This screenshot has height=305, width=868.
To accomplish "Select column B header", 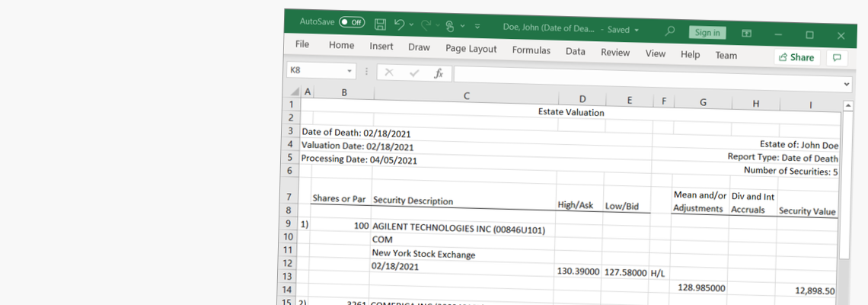I will point(343,92).
